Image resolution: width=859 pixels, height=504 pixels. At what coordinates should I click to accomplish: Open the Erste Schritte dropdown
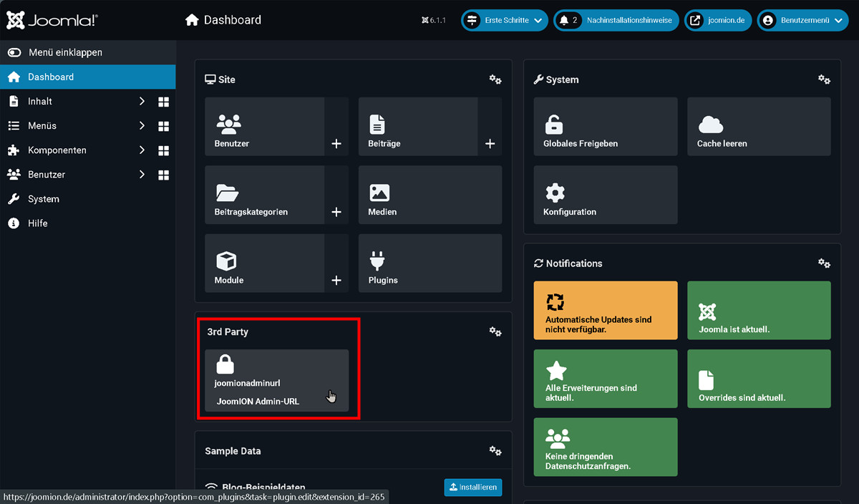tap(505, 20)
